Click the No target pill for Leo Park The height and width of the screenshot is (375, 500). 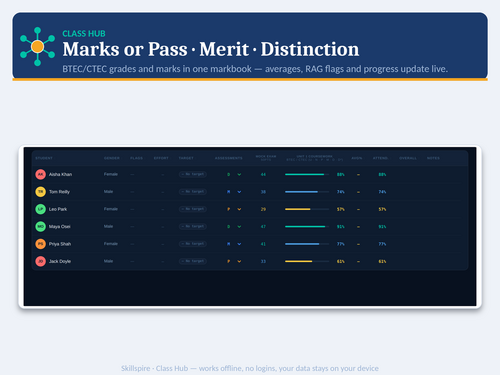click(x=193, y=209)
